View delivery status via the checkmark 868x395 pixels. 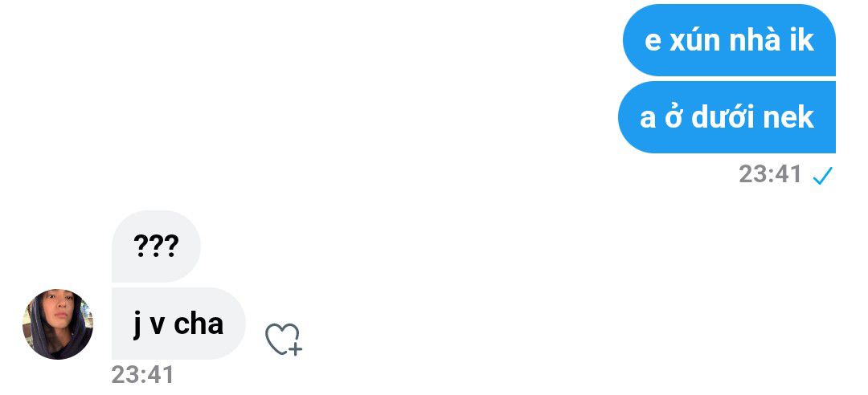coord(822,177)
